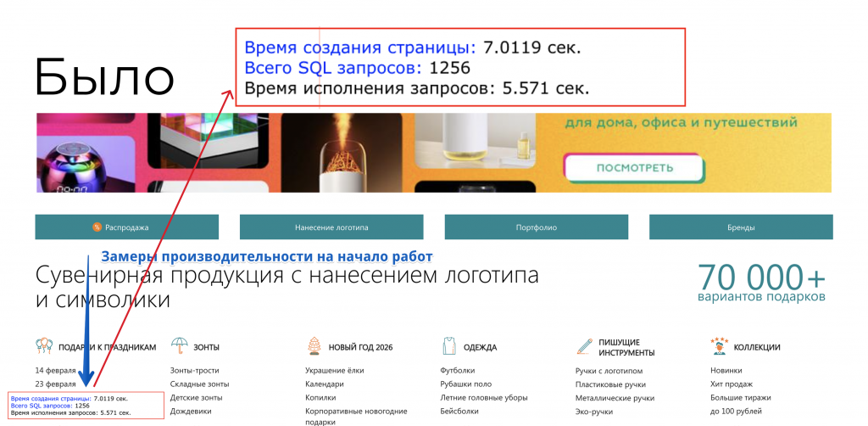Open the Нанесение логотипа section
868x426 pixels.
(x=331, y=227)
